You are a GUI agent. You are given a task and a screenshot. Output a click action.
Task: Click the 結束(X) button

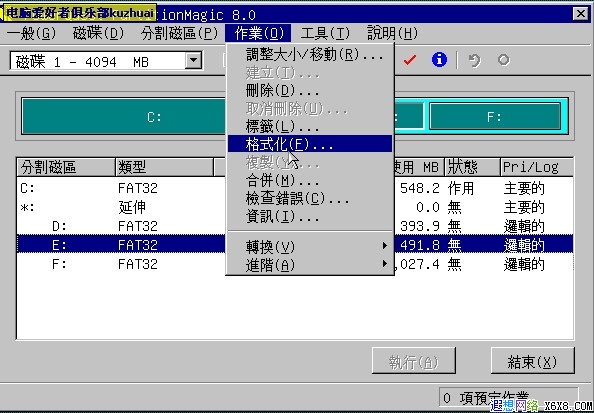click(532, 361)
